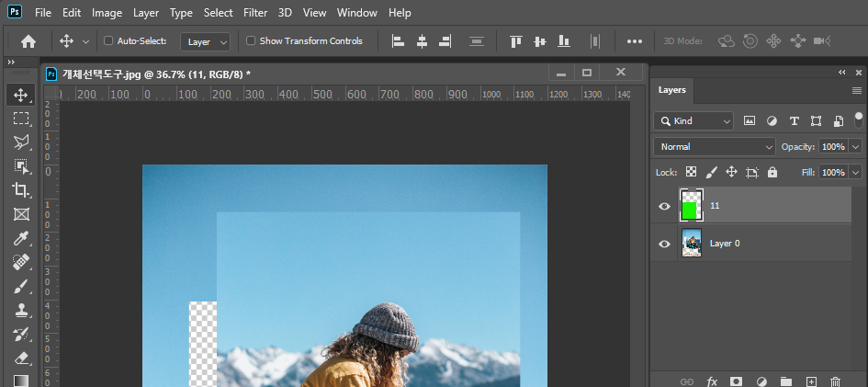Enable the Auto-Select checkbox
The image size is (868, 387).
pos(108,40)
